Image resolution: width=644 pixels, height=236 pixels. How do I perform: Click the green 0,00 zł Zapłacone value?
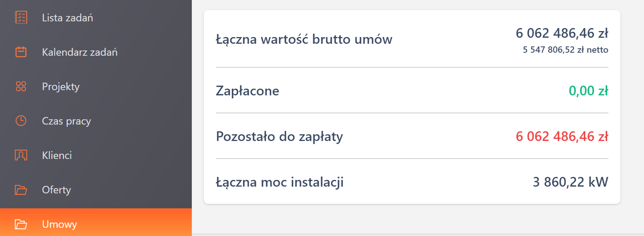point(589,91)
